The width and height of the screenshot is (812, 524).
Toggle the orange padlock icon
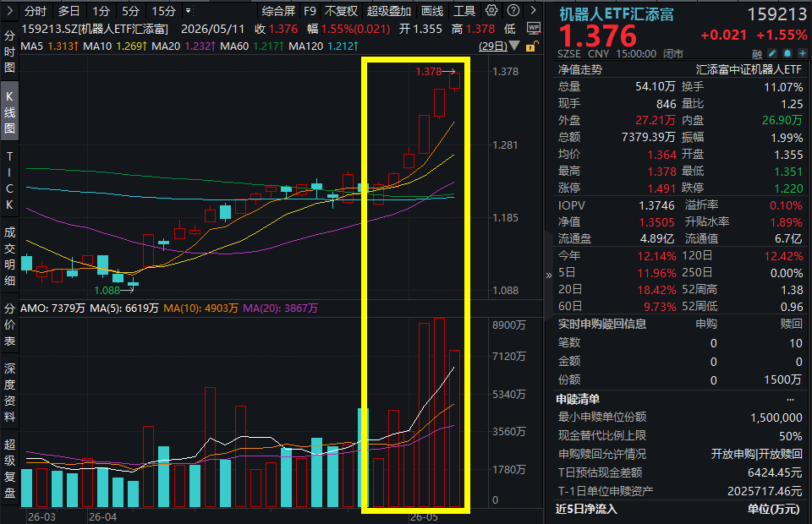coord(531,46)
